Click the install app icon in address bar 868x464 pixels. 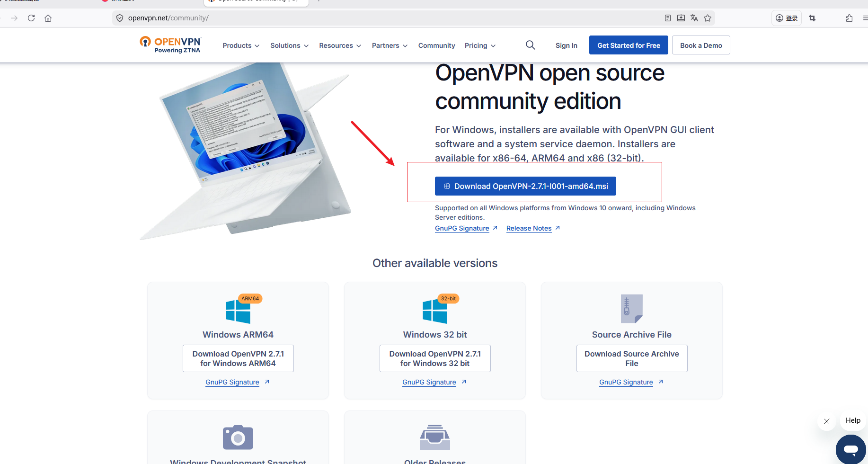[x=681, y=18]
